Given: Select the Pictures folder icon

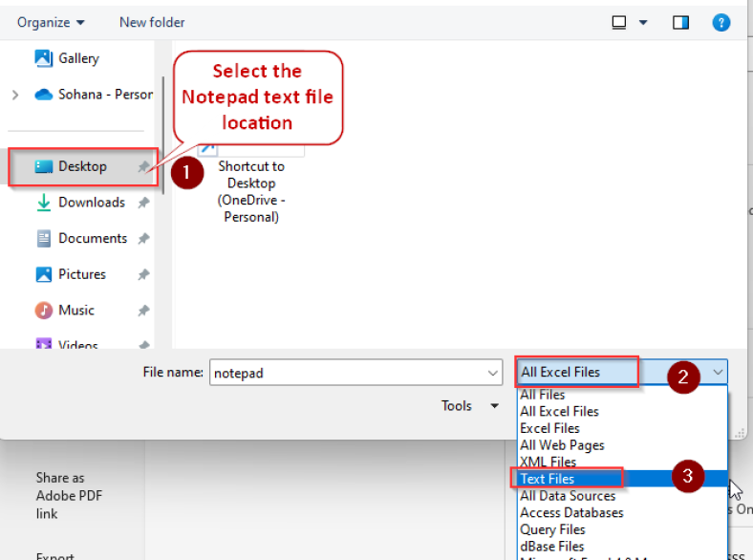Looking at the screenshot, I should coord(44,274).
